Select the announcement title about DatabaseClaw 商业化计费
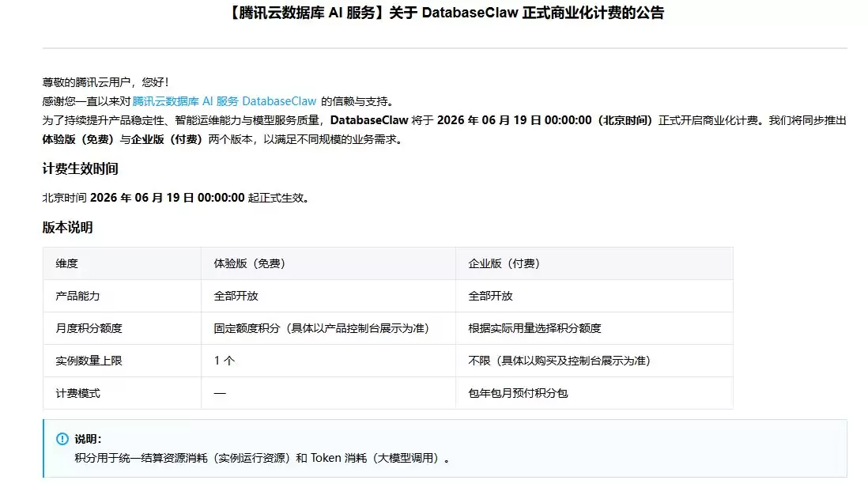This screenshot has height=484, width=868. click(x=444, y=13)
